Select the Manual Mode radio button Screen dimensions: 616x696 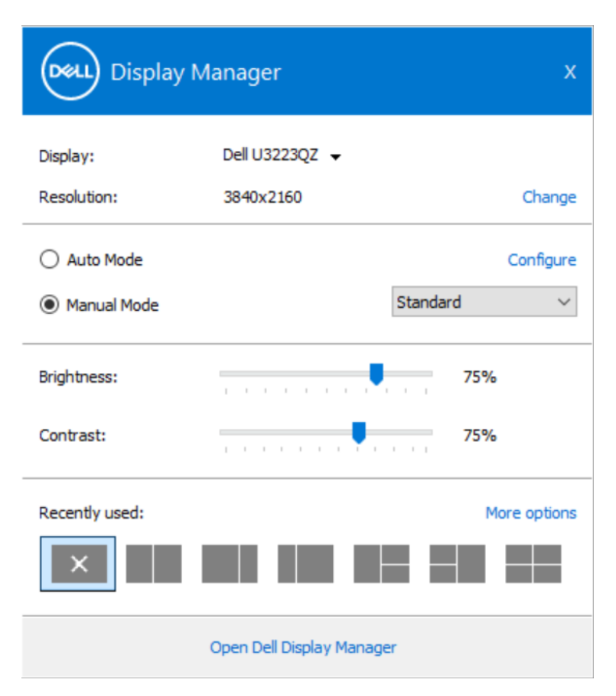(49, 305)
